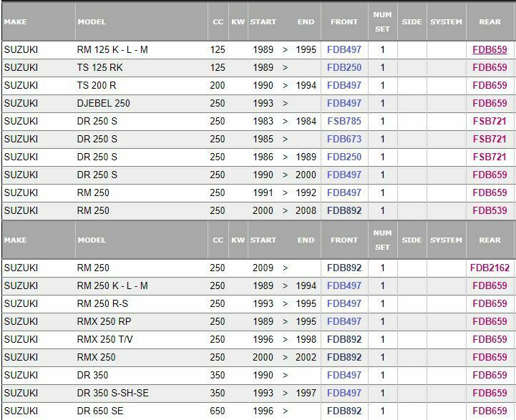Open front pad FSB785 for DR 250 S 1983
Screen dimensions: 516x420
[344, 121]
